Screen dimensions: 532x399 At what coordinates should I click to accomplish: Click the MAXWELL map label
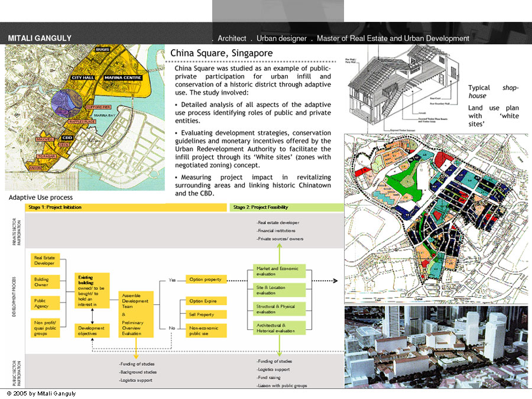tap(45, 140)
